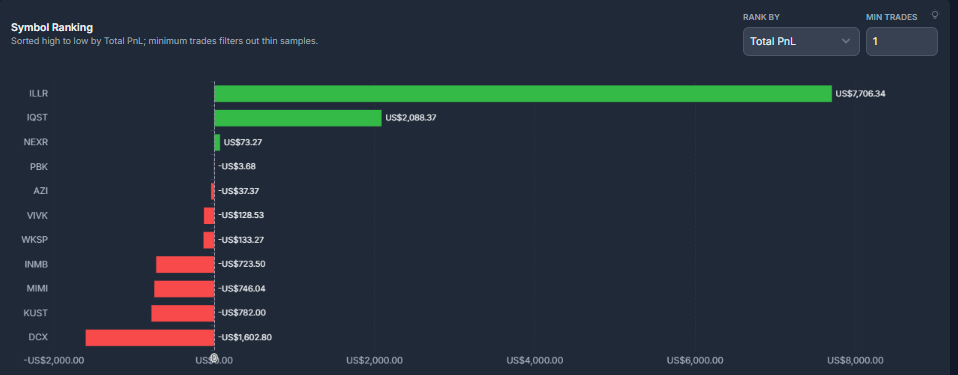Click the -US$1,602.80 value label

coord(243,338)
